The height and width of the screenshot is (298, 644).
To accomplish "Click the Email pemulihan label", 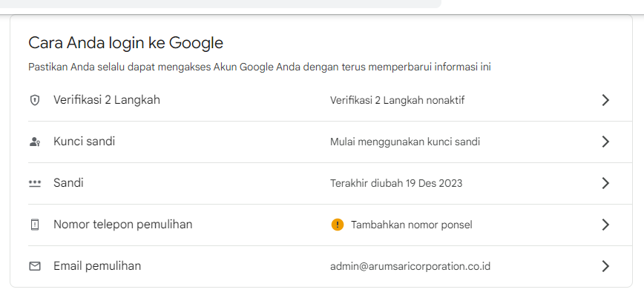I will [x=96, y=266].
